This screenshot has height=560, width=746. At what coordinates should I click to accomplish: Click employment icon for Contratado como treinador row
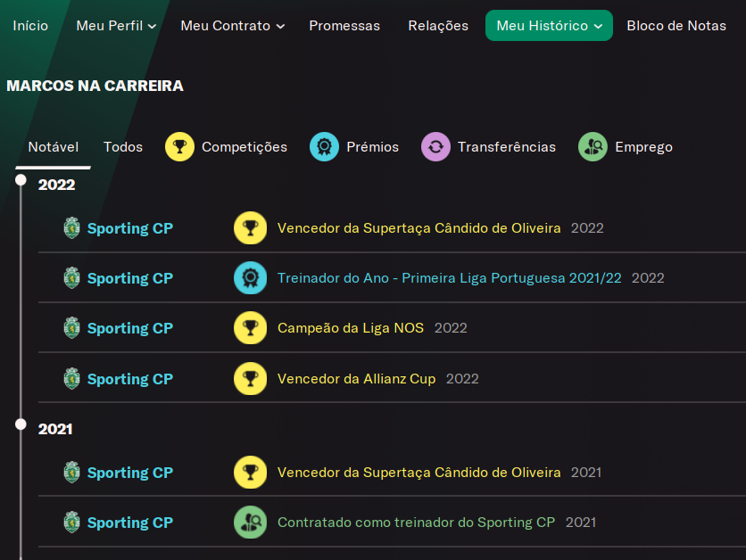pyautogui.click(x=250, y=523)
